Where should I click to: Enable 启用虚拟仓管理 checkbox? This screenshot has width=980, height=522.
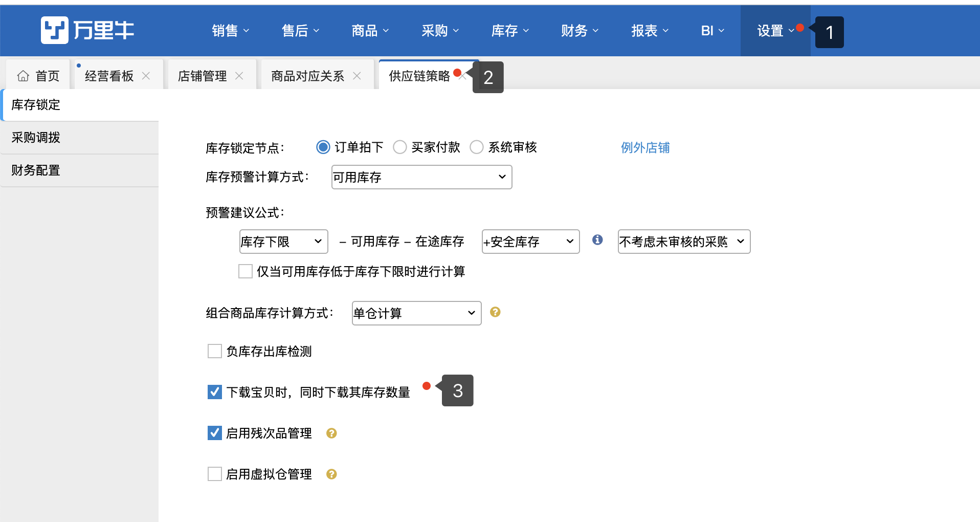click(215, 474)
